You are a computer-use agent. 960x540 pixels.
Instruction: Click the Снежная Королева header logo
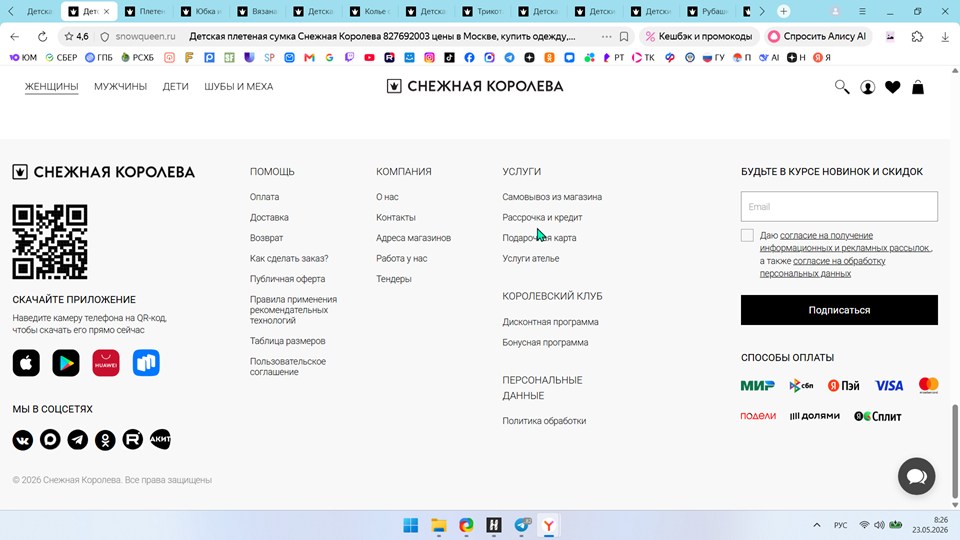click(475, 86)
